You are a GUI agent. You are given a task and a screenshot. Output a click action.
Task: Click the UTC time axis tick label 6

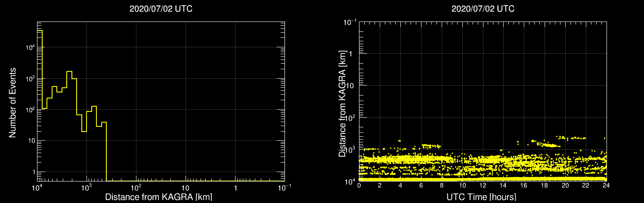(x=421, y=185)
